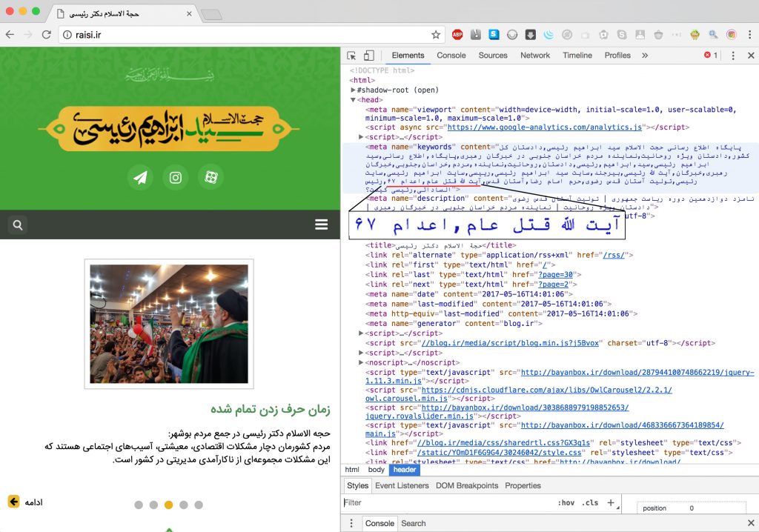Open the site search magnifier icon
The image size is (759, 532).
click(x=18, y=225)
